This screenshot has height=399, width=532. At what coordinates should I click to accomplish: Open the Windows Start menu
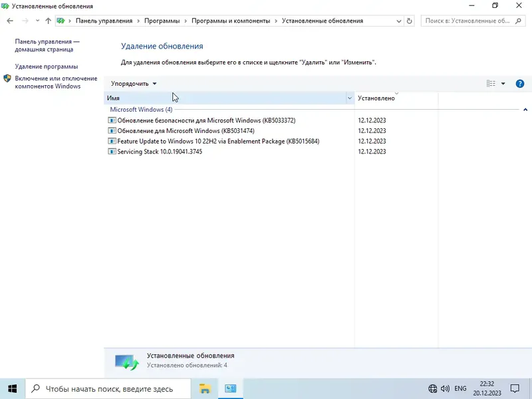pos(12,389)
